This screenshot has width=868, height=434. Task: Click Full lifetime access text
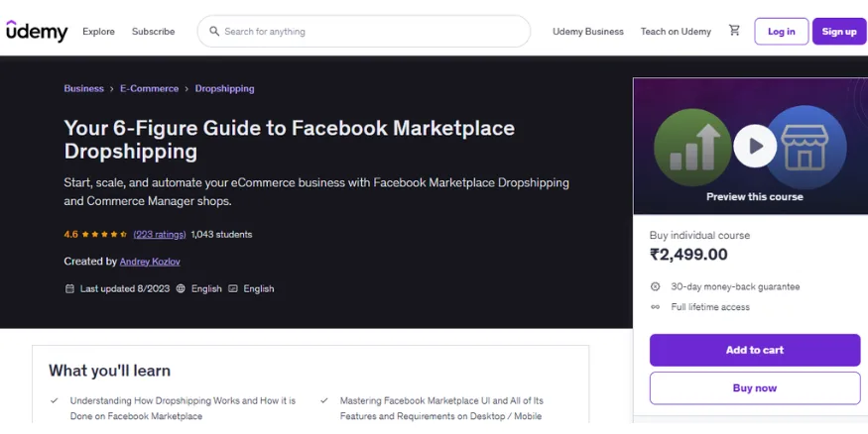710,307
